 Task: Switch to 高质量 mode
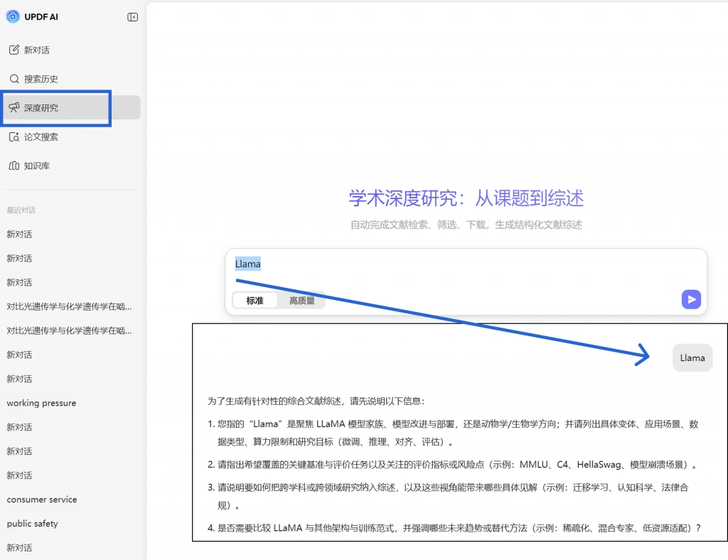[301, 300]
